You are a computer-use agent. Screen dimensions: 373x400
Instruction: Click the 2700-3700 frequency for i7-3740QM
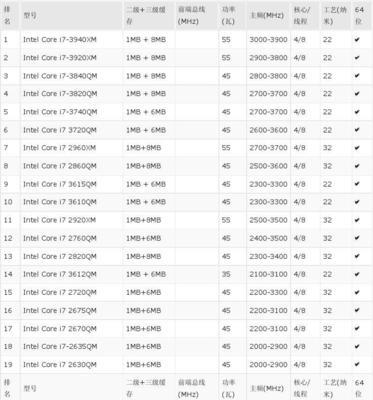click(268, 112)
